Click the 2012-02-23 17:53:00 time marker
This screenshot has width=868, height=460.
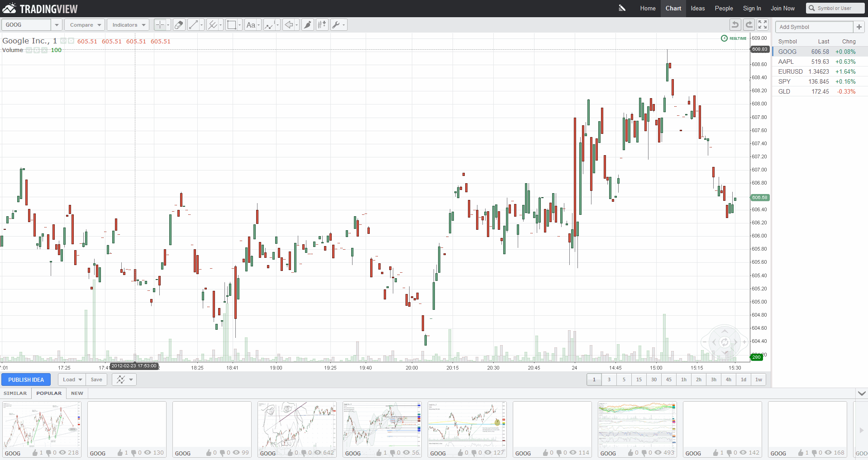pos(134,366)
